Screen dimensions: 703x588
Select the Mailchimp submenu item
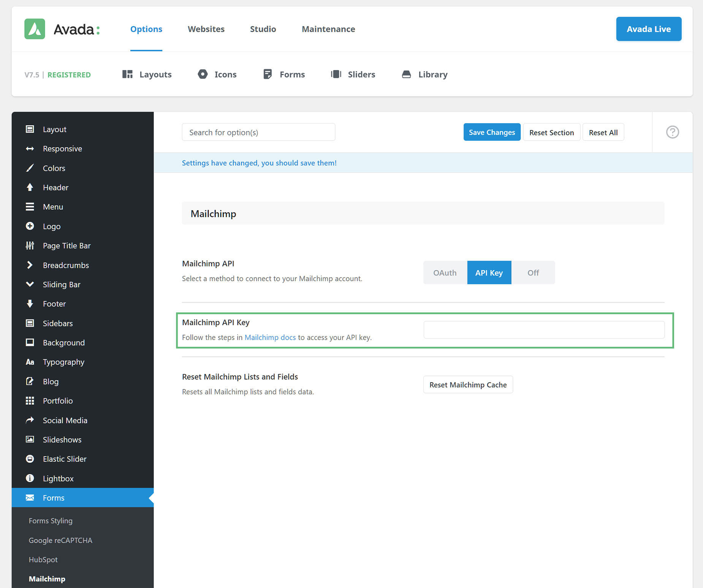pos(47,579)
